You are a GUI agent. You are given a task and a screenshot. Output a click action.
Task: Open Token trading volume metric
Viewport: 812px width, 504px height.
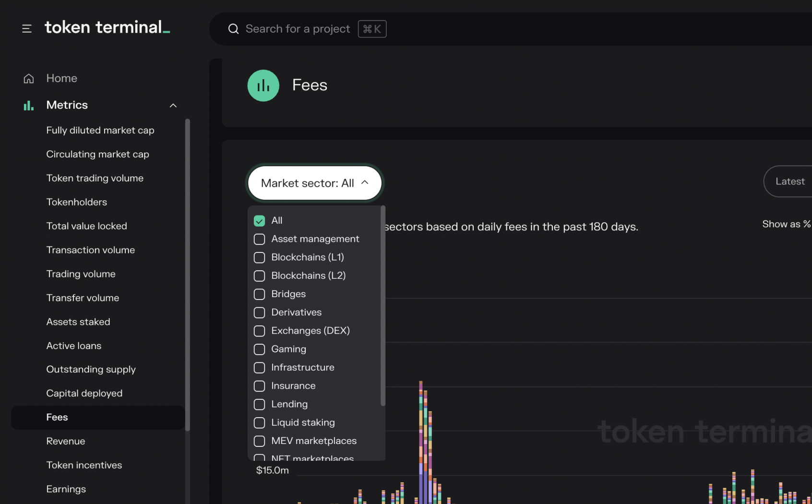coord(95,178)
